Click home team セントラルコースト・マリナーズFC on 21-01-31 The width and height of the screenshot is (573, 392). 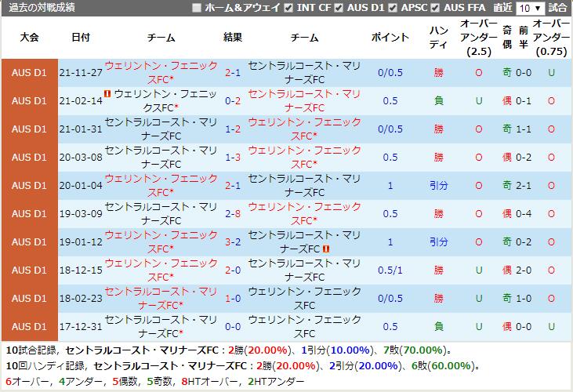tap(161, 129)
